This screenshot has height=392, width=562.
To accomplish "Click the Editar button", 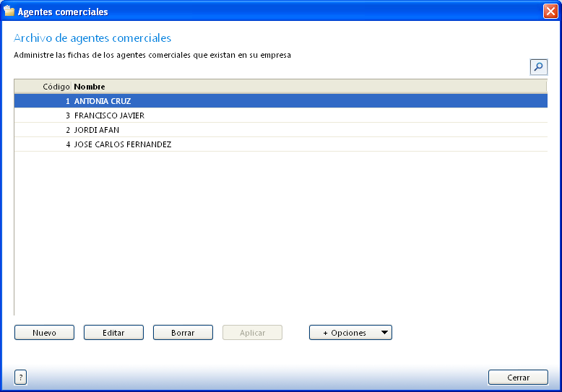I will pyautogui.click(x=113, y=333).
